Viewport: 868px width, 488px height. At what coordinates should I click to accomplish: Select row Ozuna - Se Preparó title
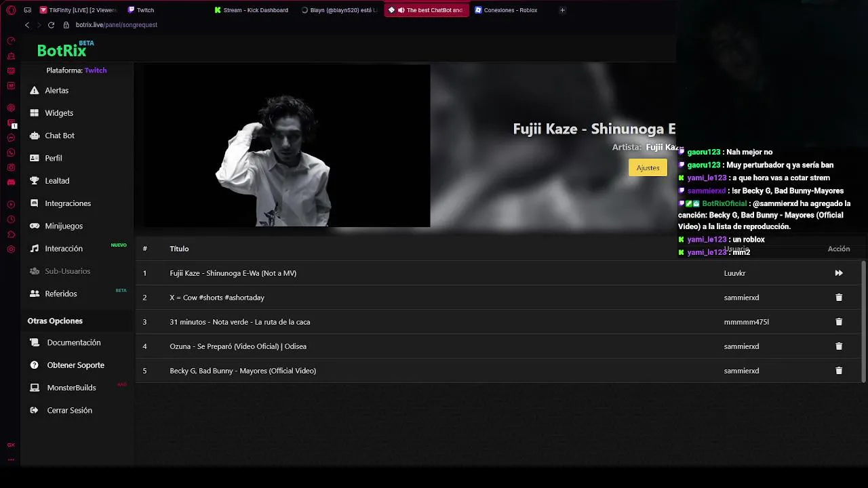click(238, 346)
